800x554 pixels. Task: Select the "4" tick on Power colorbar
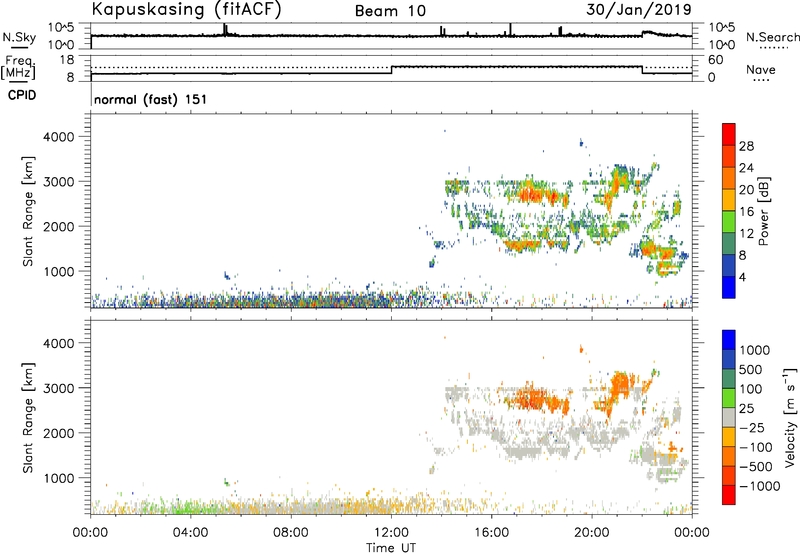[743, 277]
